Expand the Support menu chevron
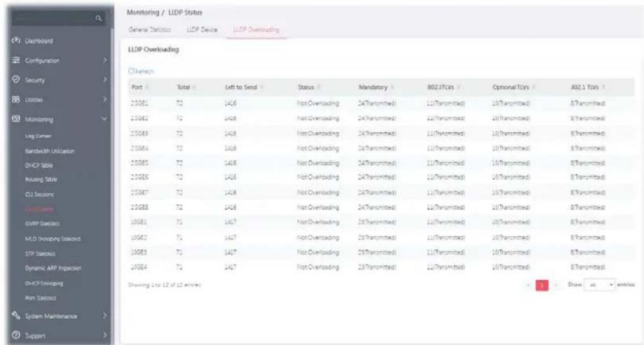This screenshot has width=644, height=345. (105, 335)
